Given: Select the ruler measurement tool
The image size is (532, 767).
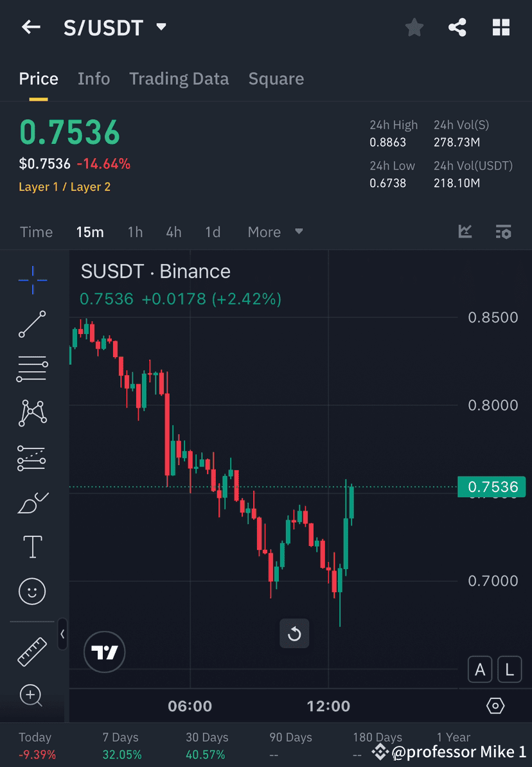Looking at the screenshot, I should (32, 651).
